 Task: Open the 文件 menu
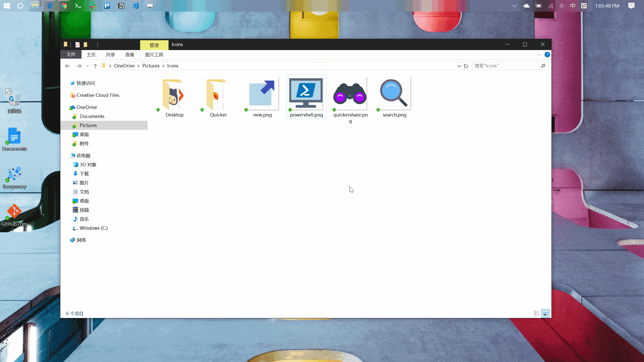(71, 55)
